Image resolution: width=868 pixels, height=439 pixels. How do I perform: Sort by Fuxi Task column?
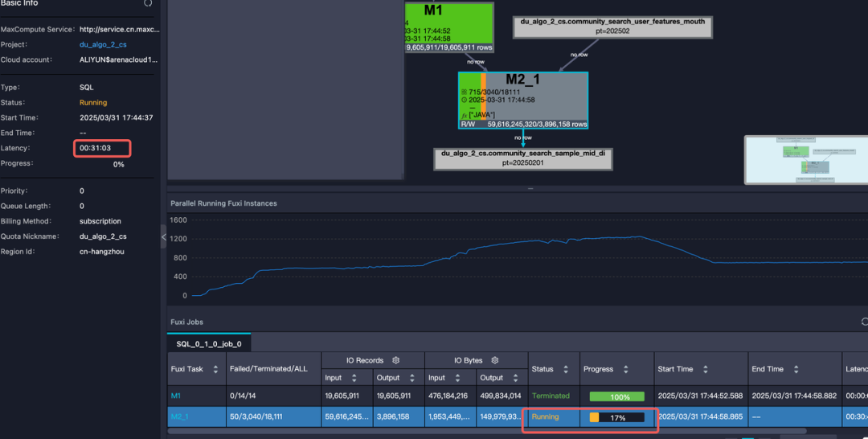coord(215,369)
